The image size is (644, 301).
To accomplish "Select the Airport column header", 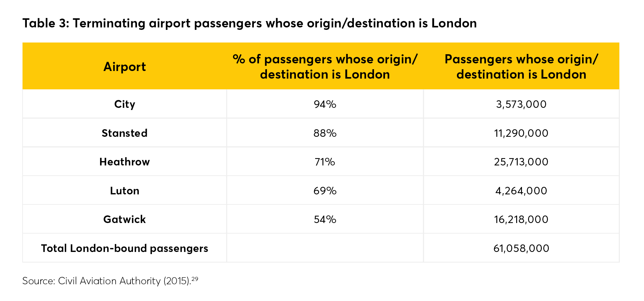I will (x=124, y=67).
